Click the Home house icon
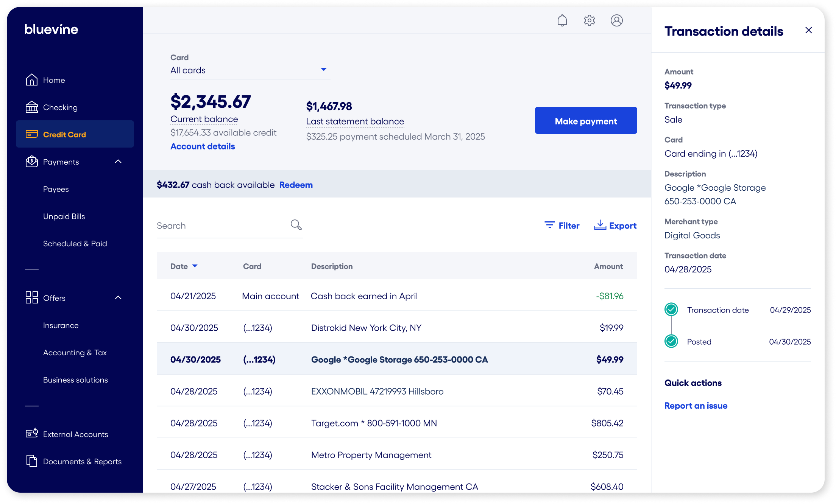This screenshot has width=836, height=504. tap(32, 80)
